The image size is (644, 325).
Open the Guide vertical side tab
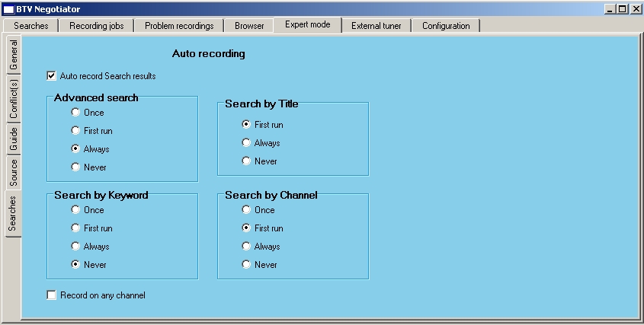(13, 139)
